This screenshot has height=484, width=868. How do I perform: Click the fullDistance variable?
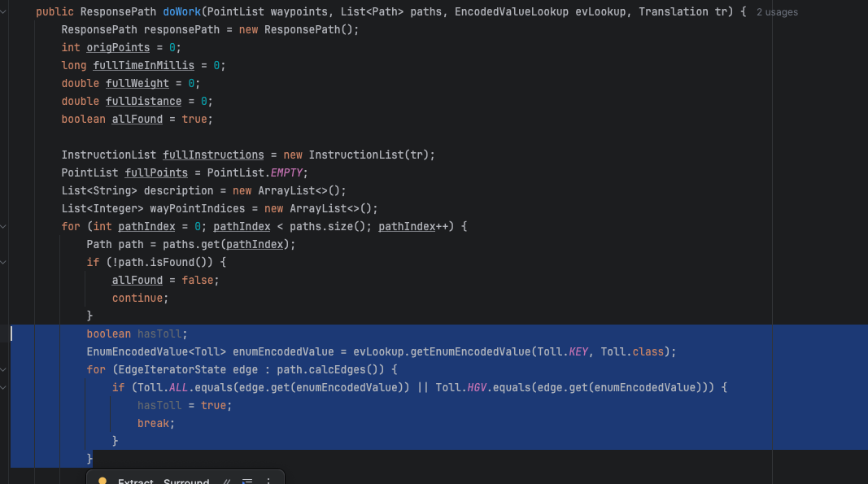click(x=143, y=102)
